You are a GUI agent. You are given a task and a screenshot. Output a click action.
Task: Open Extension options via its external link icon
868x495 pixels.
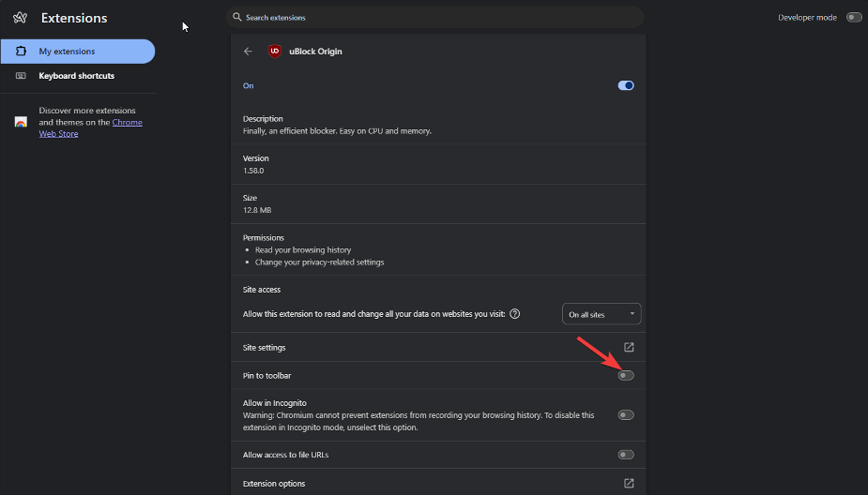629,484
